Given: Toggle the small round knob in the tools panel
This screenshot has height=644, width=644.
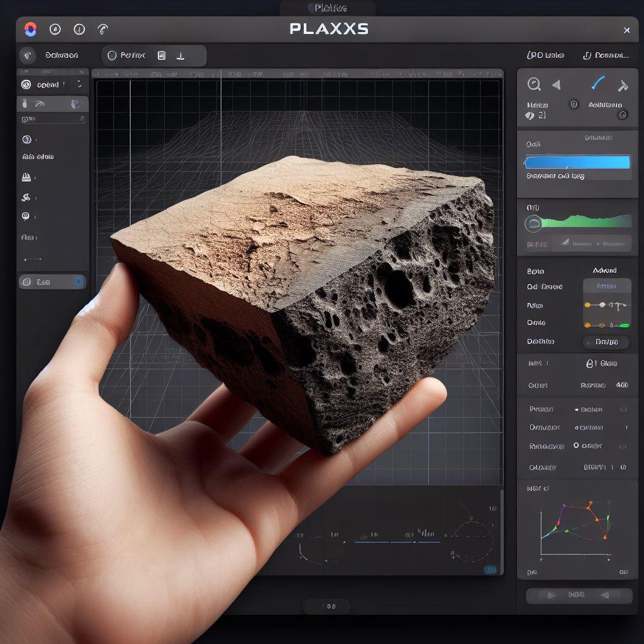Looking at the screenshot, I should coord(574,104).
